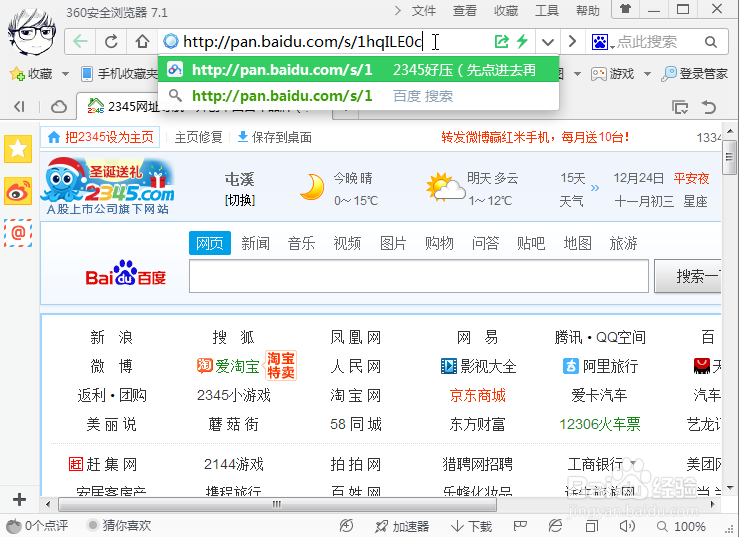Viewport: 739px width, 537px height.
Task: Click the window-split icon in status bar
Action: pos(591,526)
